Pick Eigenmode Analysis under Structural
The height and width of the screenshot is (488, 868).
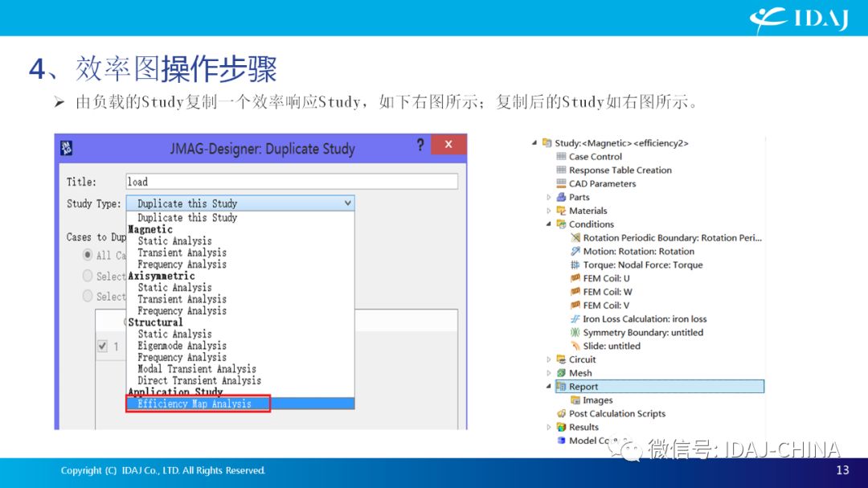240,346
